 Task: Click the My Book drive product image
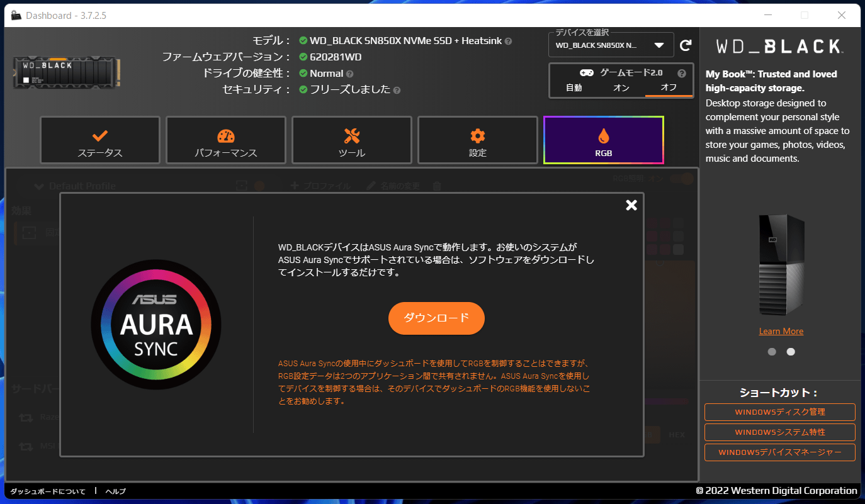781,264
